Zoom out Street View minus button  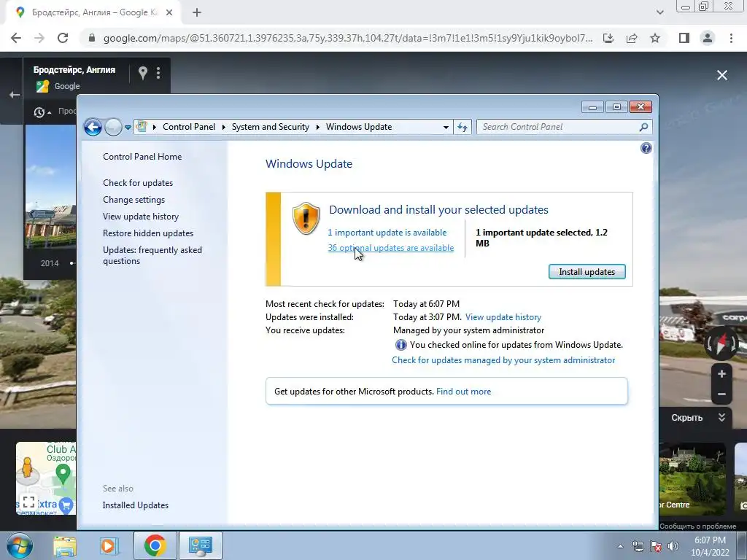(721, 394)
